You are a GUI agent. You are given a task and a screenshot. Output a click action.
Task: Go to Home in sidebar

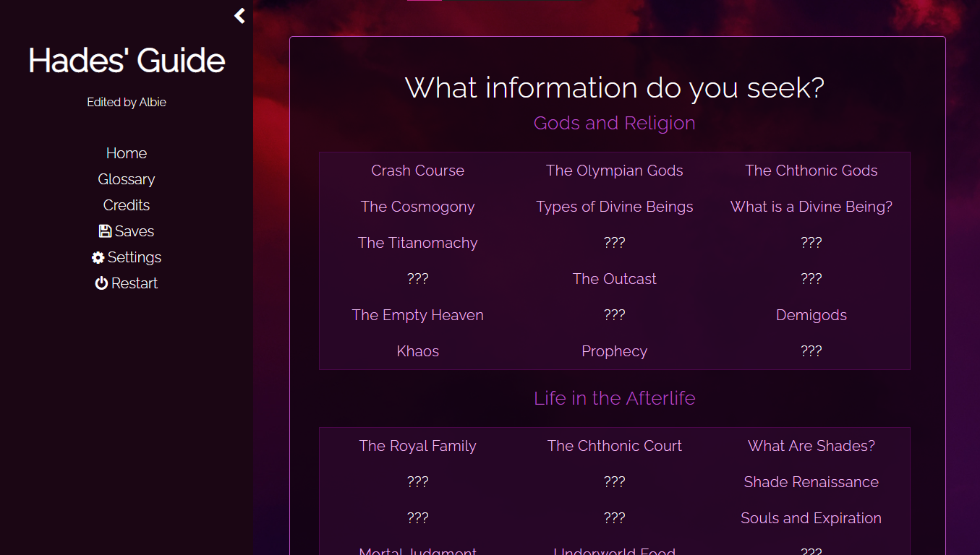click(127, 153)
